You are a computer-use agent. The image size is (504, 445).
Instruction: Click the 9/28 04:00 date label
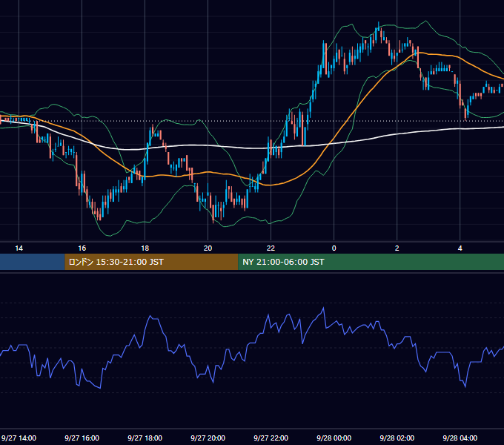460,438
